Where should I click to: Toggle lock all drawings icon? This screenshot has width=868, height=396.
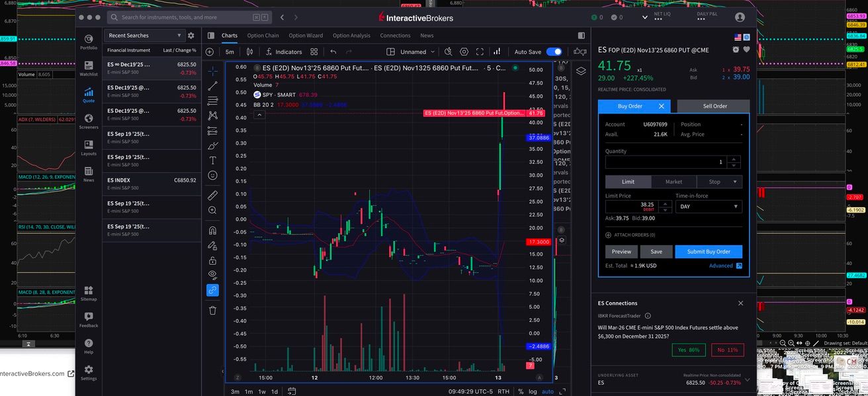[x=212, y=260]
